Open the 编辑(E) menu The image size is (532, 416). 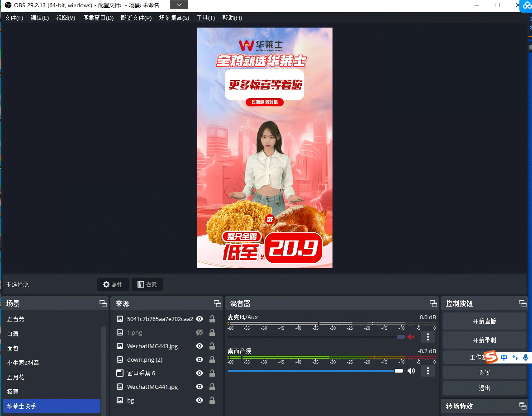[x=40, y=18]
